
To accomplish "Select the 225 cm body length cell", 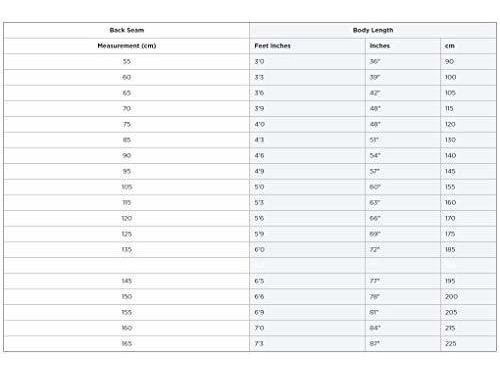I will 468,344.
